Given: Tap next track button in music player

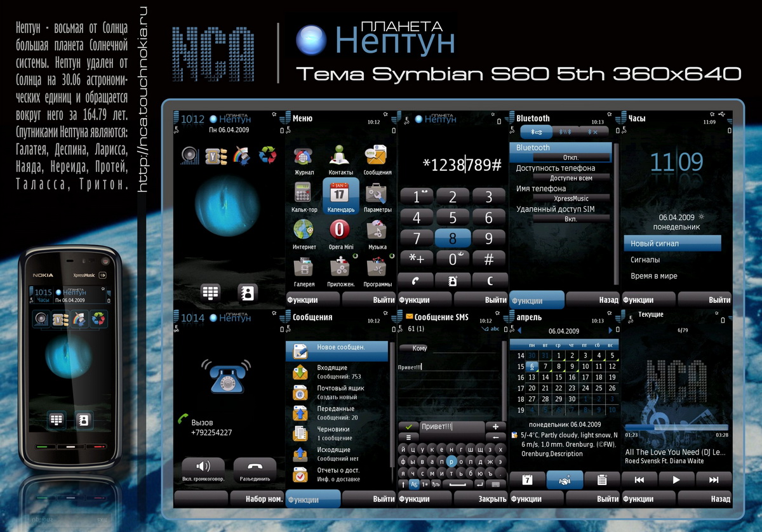Looking at the screenshot, I should (x=714, y=480).
